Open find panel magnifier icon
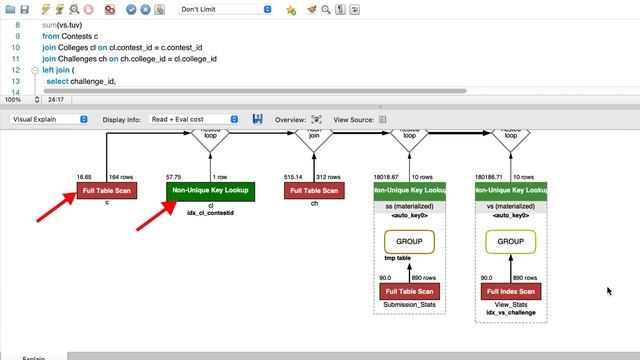 point(326,9)
